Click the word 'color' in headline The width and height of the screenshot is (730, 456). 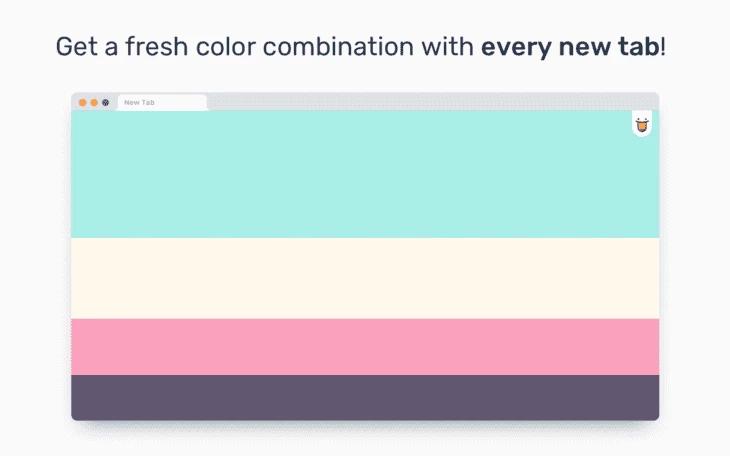click(x=221, y=48)
